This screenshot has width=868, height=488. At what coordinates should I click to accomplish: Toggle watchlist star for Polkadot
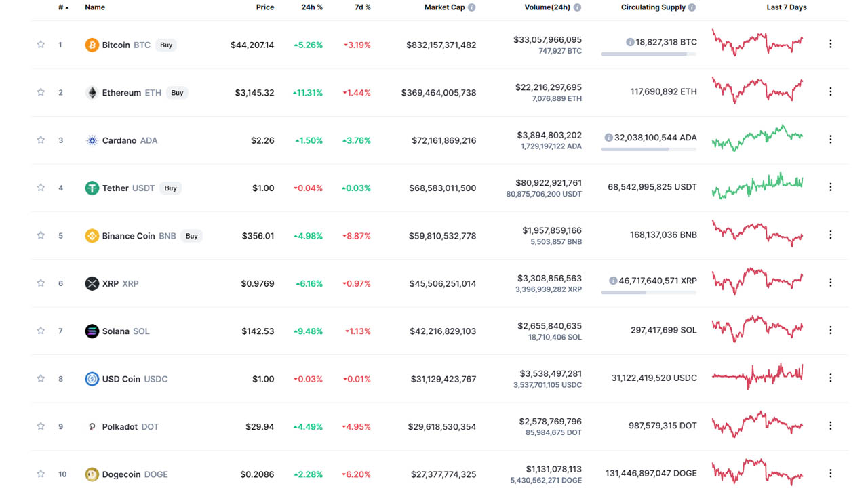(41, 426)
